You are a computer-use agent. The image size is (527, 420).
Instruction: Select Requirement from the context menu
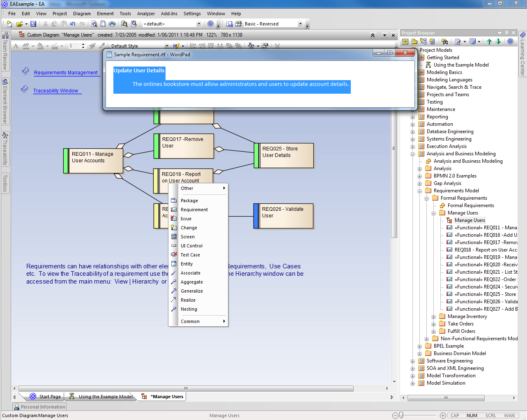(194, 210)
